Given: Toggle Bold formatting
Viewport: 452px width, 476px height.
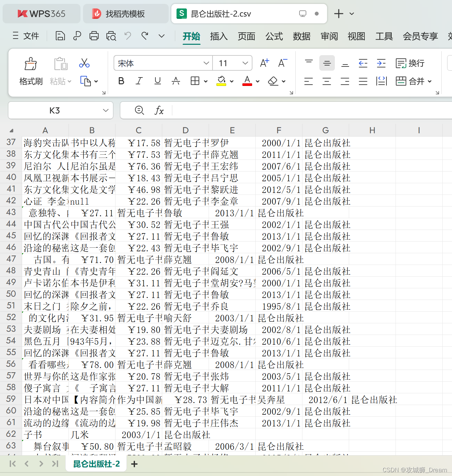Looking at the screenshot, I should point(121,81).
